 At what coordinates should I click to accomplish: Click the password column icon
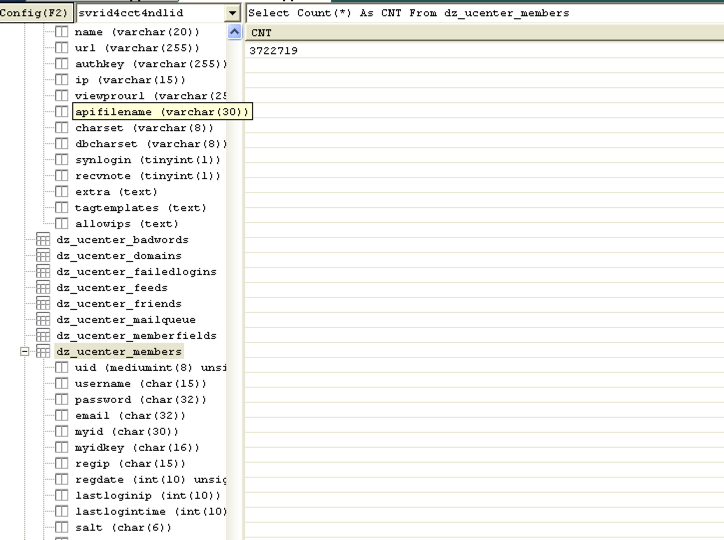61,400
